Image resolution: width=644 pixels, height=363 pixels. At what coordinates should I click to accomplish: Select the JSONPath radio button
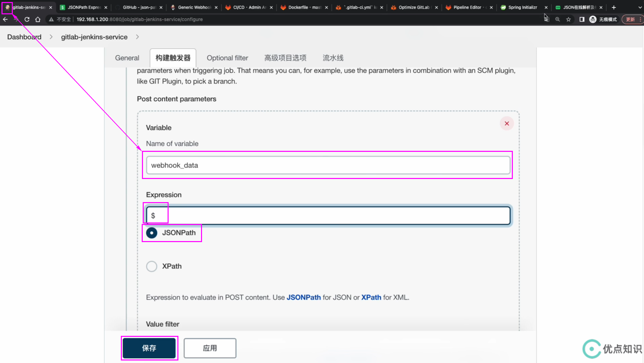[x=152, y=233]
